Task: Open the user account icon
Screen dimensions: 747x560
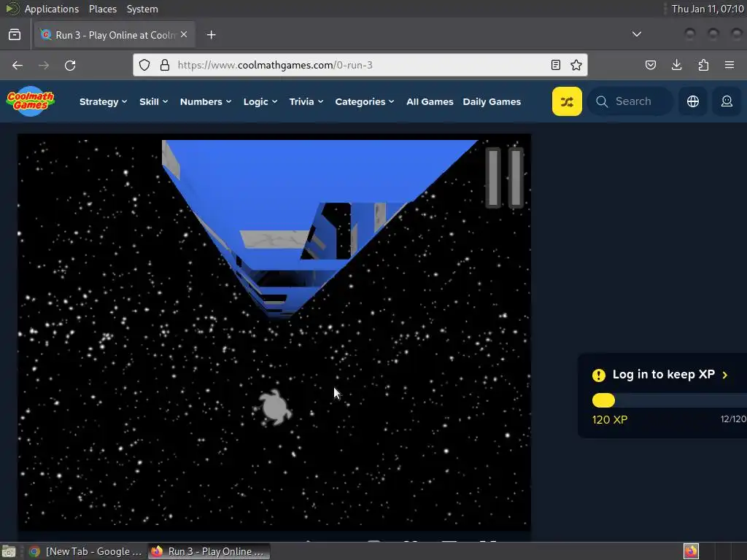Action: [727, 101]
